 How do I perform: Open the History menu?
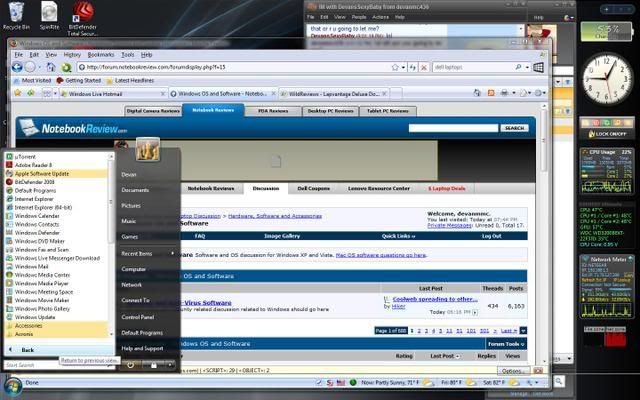(72, 55)
